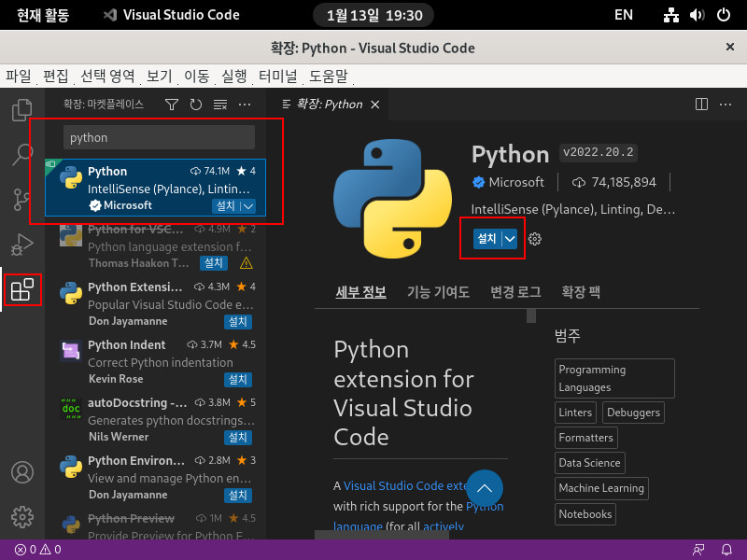Select the Machine Learning category tag
The image size is (747, 560).
point(601,488)
